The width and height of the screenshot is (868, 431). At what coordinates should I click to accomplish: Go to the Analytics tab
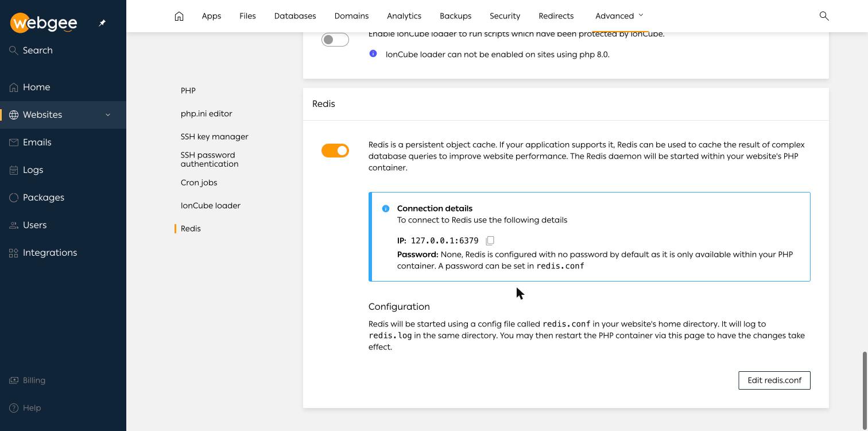point(404,16)
